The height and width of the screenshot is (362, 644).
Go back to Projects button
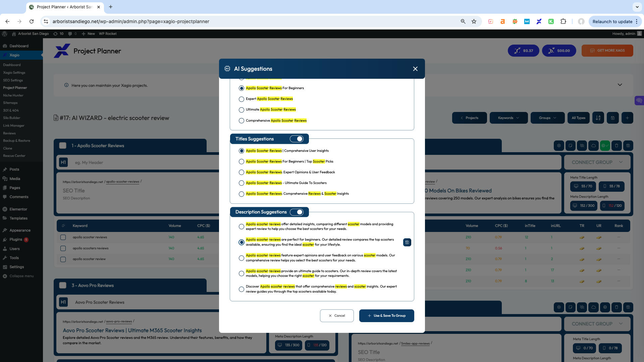(469, 118)
